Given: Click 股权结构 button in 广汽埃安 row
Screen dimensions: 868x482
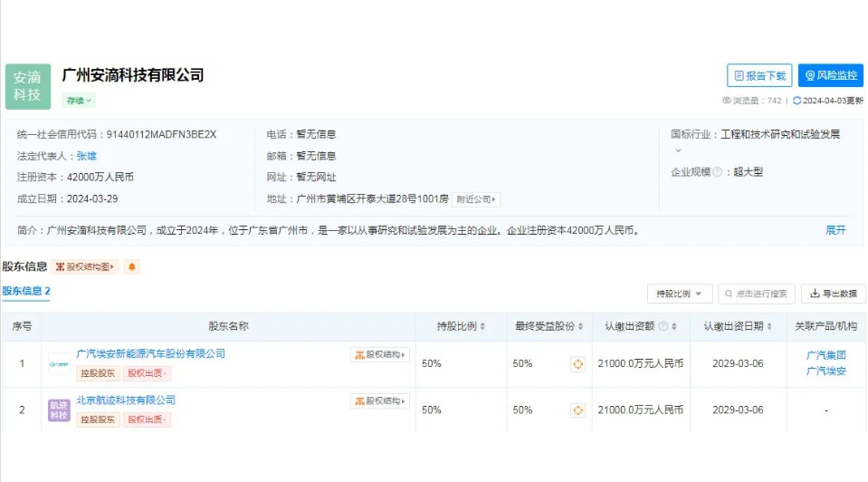Looking at the screenshot, I should [380, 354].
